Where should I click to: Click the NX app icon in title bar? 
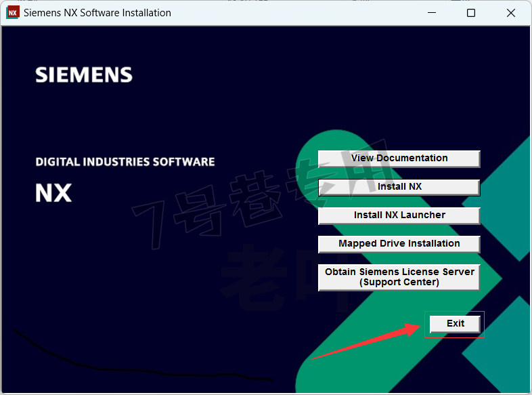[13, 13]
